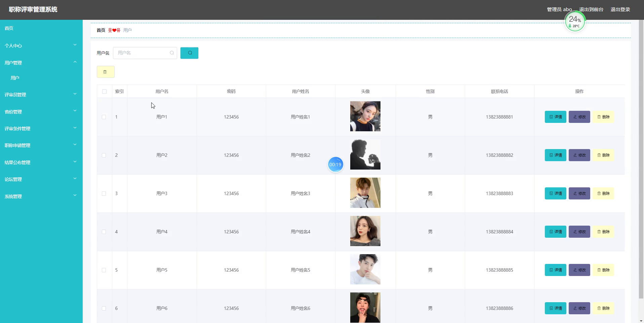Select 用户 submenu item in sidebar
This screenshot has width=644, height=323.
[x=41, y=78]
